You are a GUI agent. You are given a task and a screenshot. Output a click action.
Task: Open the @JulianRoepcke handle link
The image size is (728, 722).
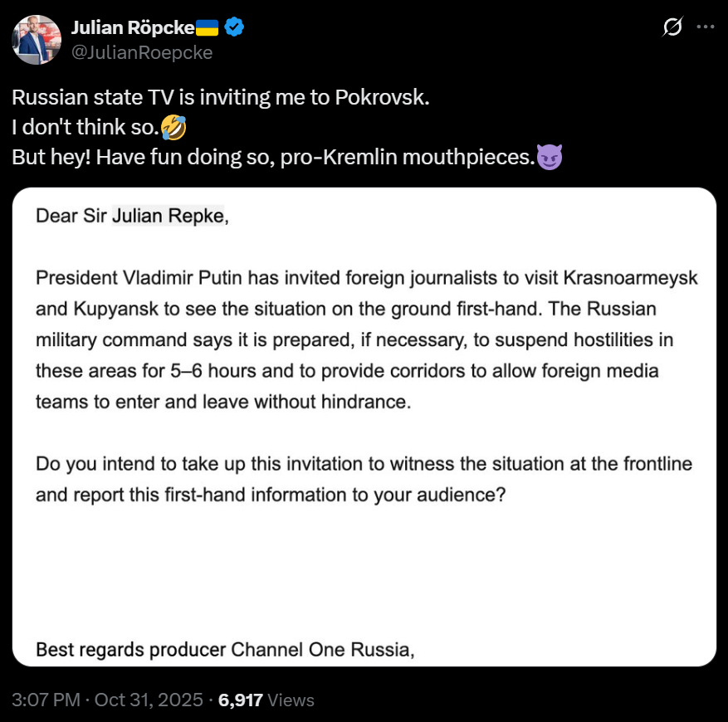point(142,52)
